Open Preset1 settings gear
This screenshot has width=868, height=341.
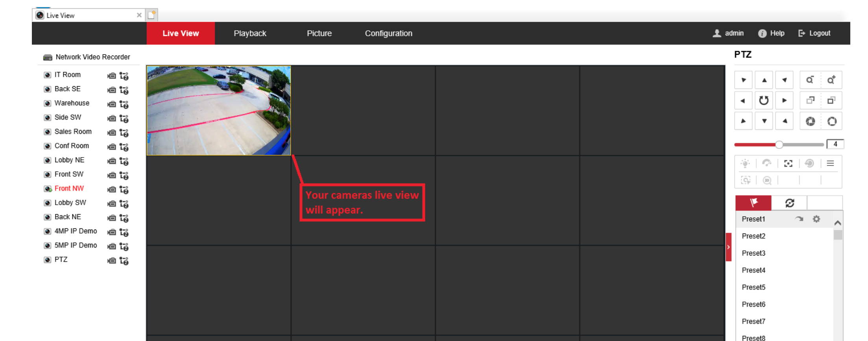click(816, 219)
